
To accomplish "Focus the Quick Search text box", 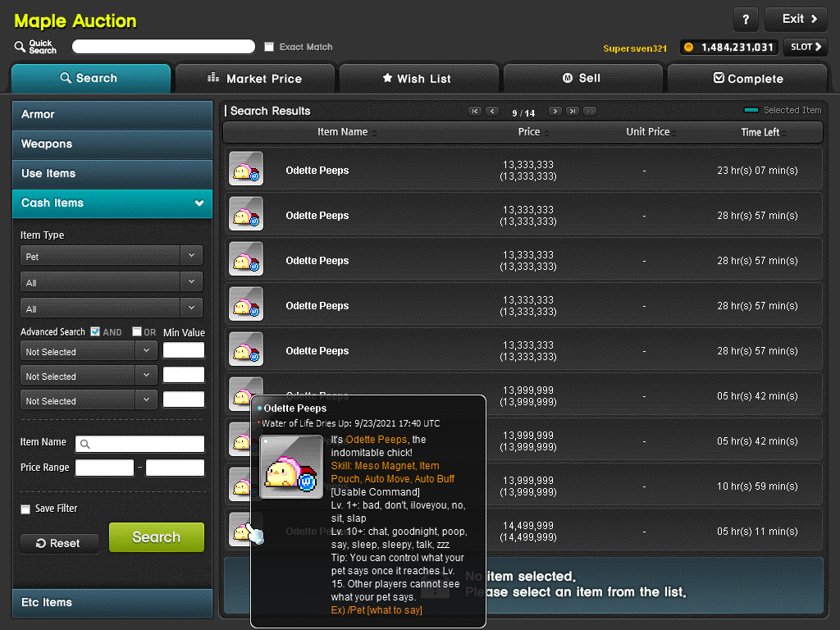I will pyautogui.click(x=163, y=47).
